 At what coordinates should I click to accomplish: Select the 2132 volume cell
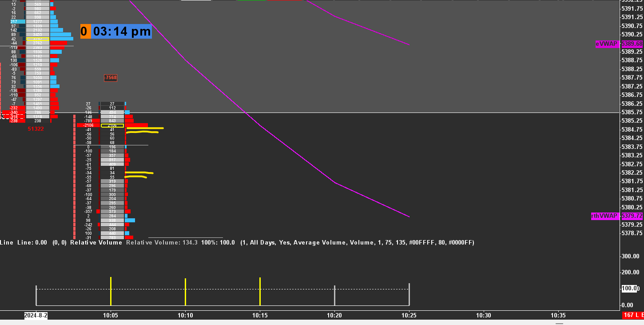(x=38, y=30)
